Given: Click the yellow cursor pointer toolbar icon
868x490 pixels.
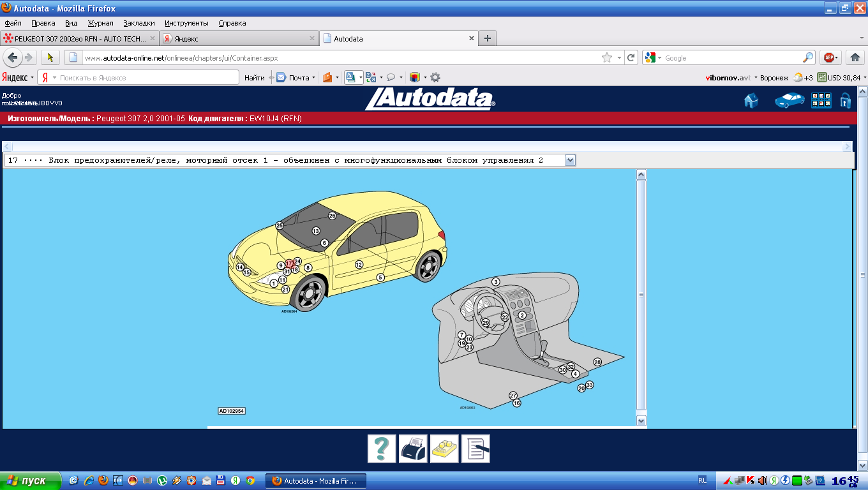Looking at the screenshot, I should 50,57.
